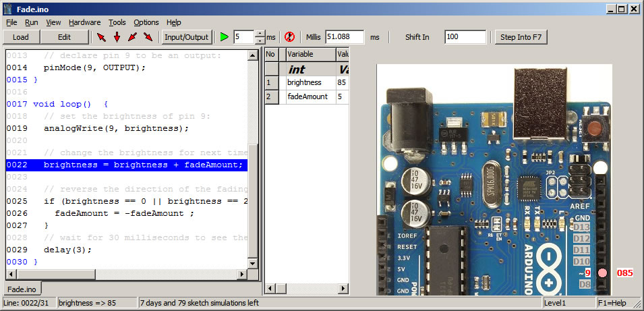This screenshot has width=644, height=311.
Task: Click the Millis value field
Action: pyautogui.click(x=344, y=37)
